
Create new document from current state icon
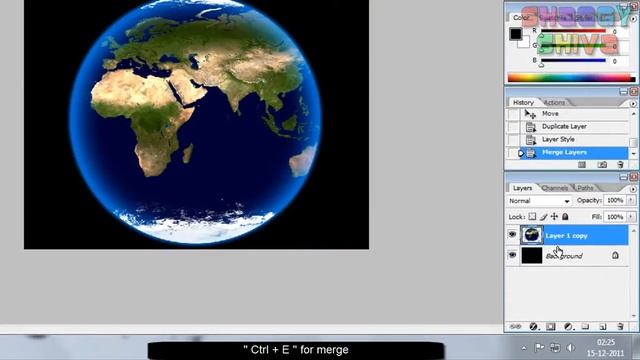582,164
